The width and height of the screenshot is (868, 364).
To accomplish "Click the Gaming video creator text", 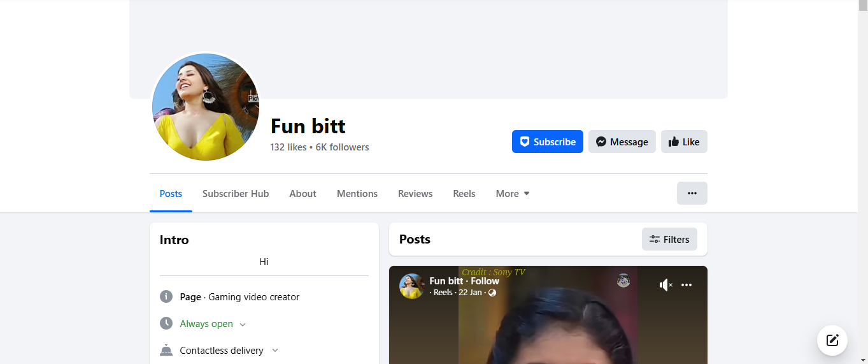I will pos(254,297).
